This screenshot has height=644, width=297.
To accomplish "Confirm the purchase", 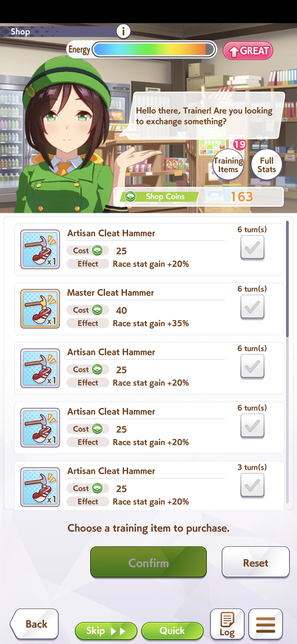I will pos(148,562).
